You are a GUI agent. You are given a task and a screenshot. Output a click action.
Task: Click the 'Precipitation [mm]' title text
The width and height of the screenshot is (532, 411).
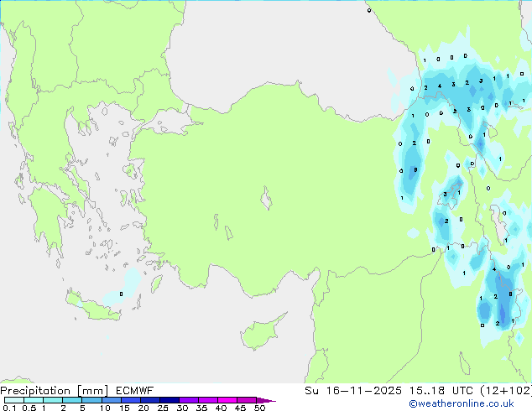pyautogui.click(x=55, y=391)
